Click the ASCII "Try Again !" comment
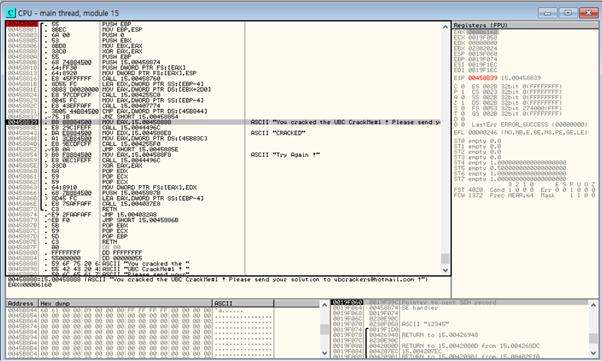 [x=285, y=155]
